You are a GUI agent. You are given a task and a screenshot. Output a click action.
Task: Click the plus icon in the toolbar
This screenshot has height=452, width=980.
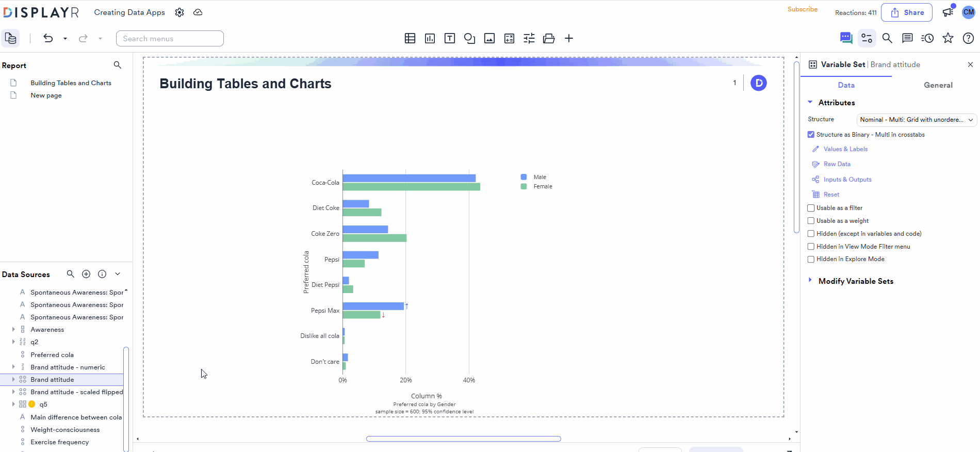569,38
